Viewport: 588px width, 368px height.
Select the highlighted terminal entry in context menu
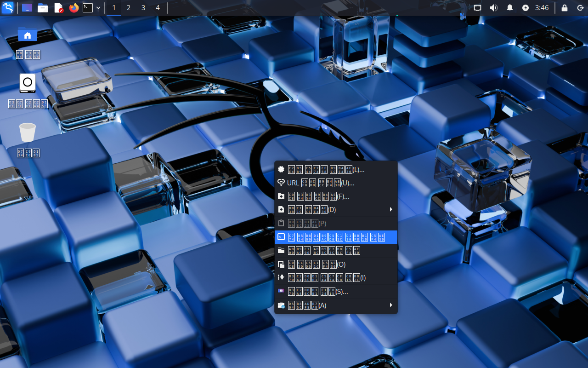click(336, 237)
